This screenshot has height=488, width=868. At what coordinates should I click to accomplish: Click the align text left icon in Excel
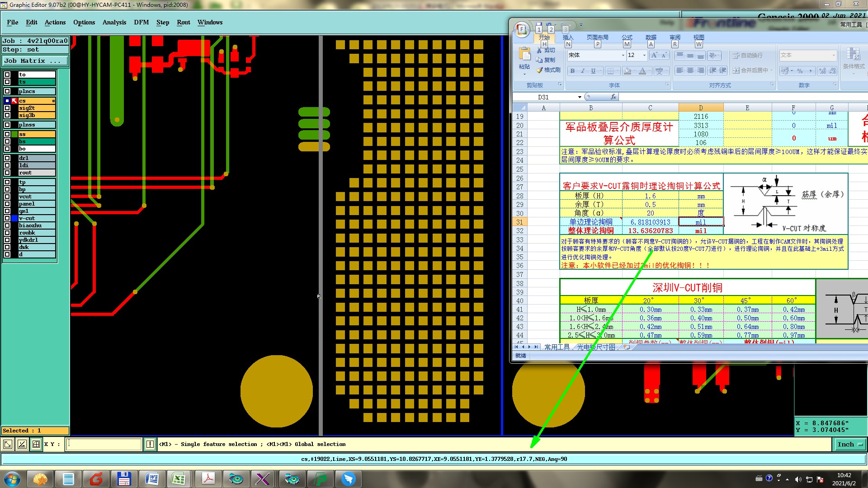click(x=679, y=70)
